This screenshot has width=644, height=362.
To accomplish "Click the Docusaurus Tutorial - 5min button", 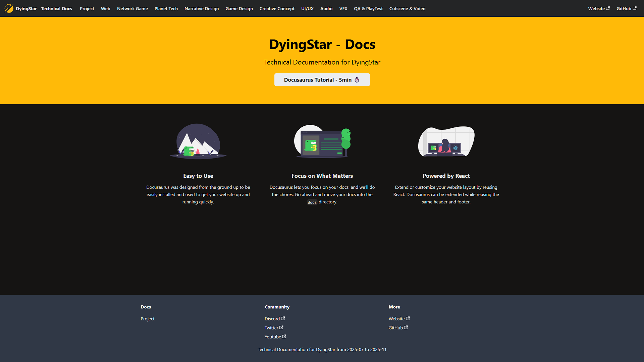I will [322, 80].
